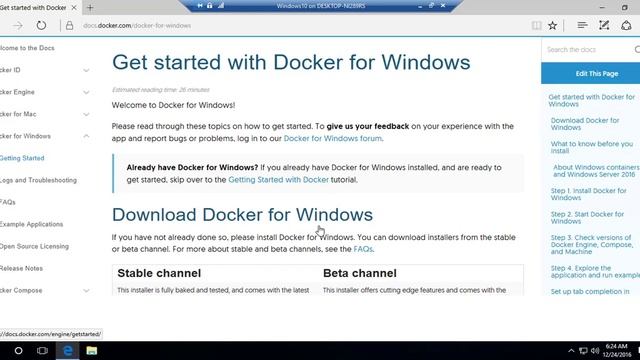Open Example Applications sidebar item
Screen dimensions: 640x360
click(x=31, y=224)
